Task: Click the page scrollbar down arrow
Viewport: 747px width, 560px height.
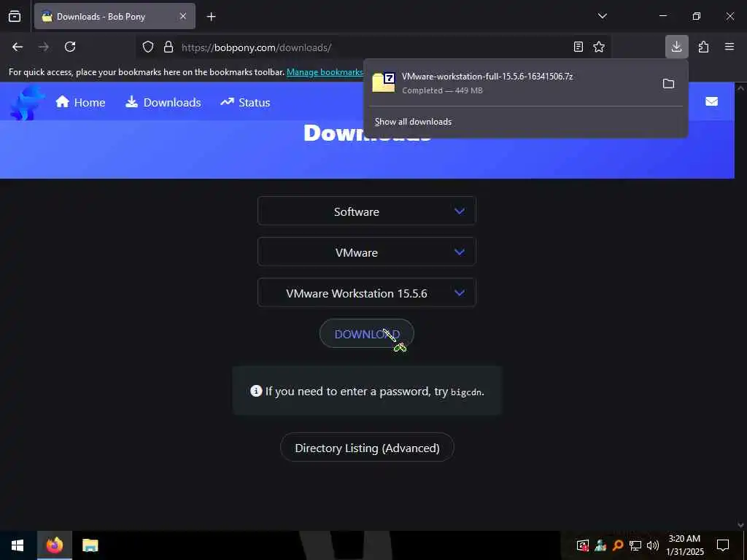Action: [x=740, y=525]
